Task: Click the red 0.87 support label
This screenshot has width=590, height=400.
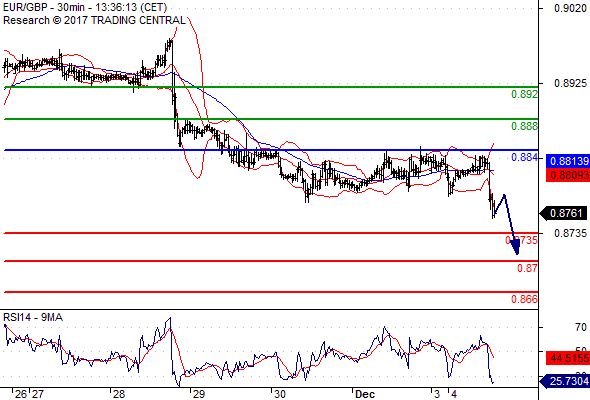Action: [x=527, y=268]
